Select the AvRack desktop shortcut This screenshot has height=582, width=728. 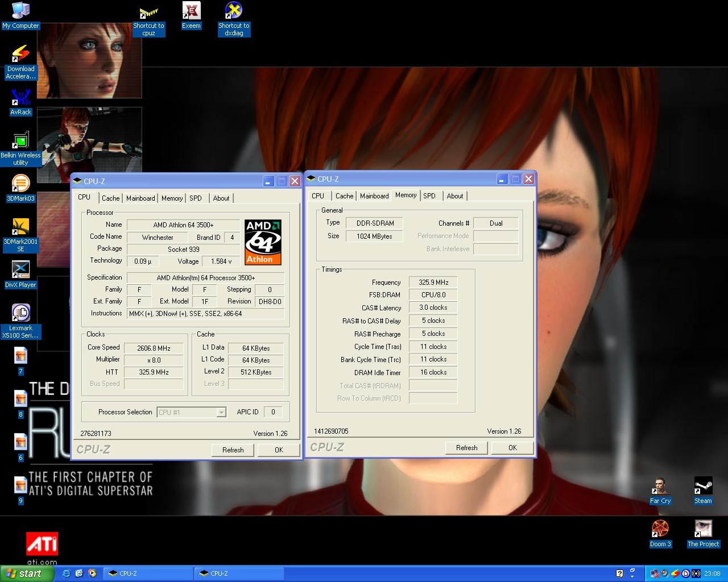tap(20, 102)
